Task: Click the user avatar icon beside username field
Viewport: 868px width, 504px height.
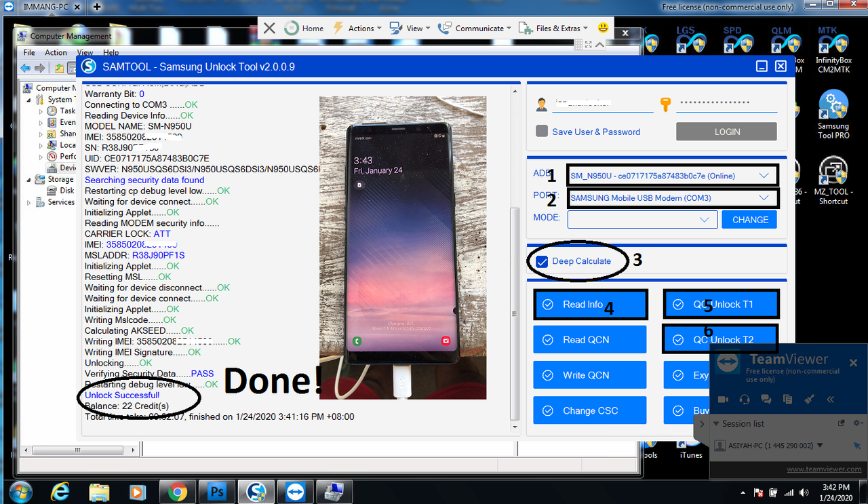Action: (x=542, y=105)
